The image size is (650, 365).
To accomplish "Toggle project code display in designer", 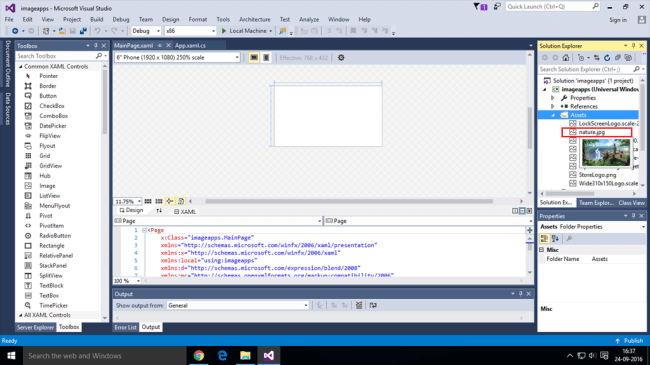I will pos(181,201).
